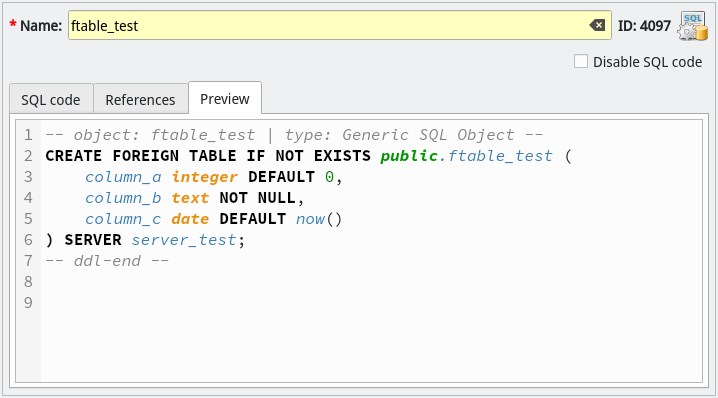
Task: Click DEFAULT 0 on line 3
Action: coord(291,177)
